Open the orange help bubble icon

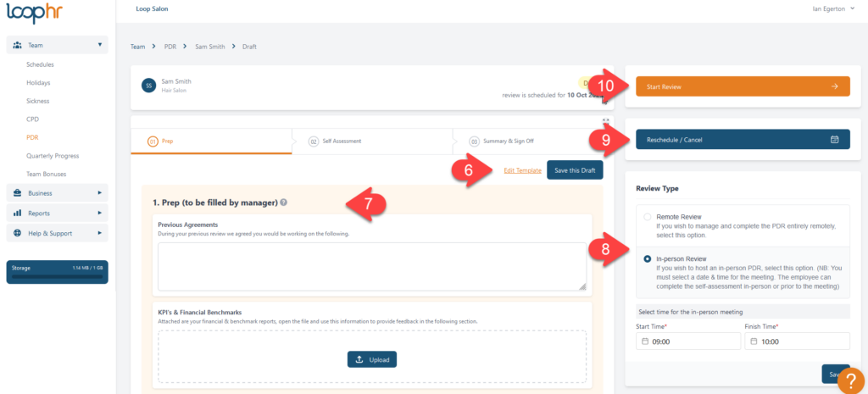pyautogui.click(x=851, y=380)
